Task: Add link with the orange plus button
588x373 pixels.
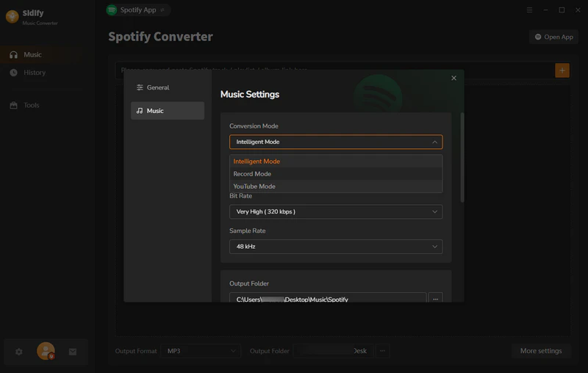Action: (x=562, y=70)
